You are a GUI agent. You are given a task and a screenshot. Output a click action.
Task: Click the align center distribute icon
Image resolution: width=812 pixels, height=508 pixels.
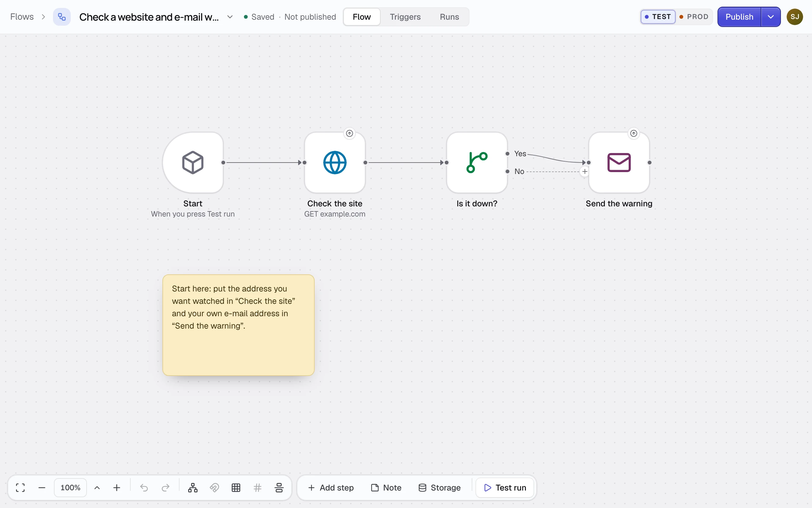[279, 487]
